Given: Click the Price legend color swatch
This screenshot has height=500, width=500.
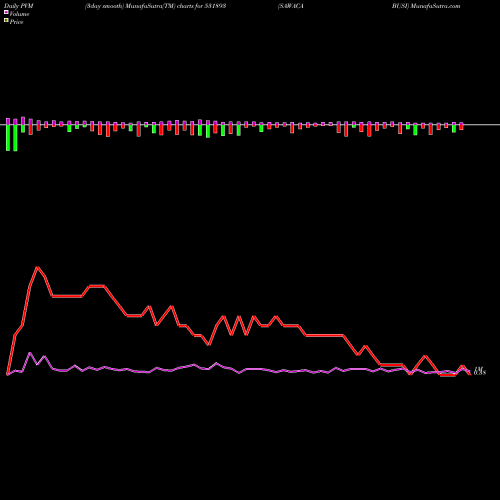Looking at the screenshot, I should click(6, 21).
